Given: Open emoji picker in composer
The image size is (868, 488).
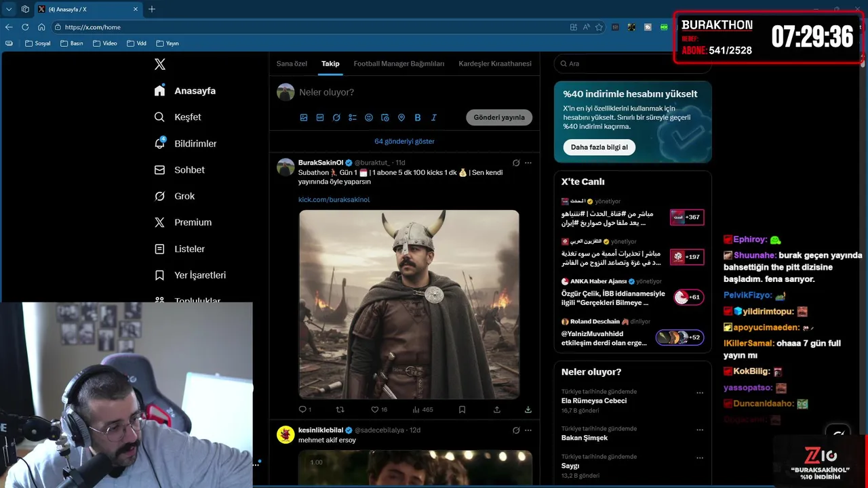Looking at the screenshot, I should (369, 117).
